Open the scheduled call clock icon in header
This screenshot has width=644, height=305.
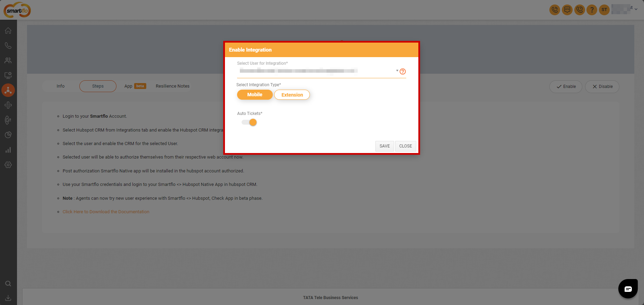[x=580, y=10]
